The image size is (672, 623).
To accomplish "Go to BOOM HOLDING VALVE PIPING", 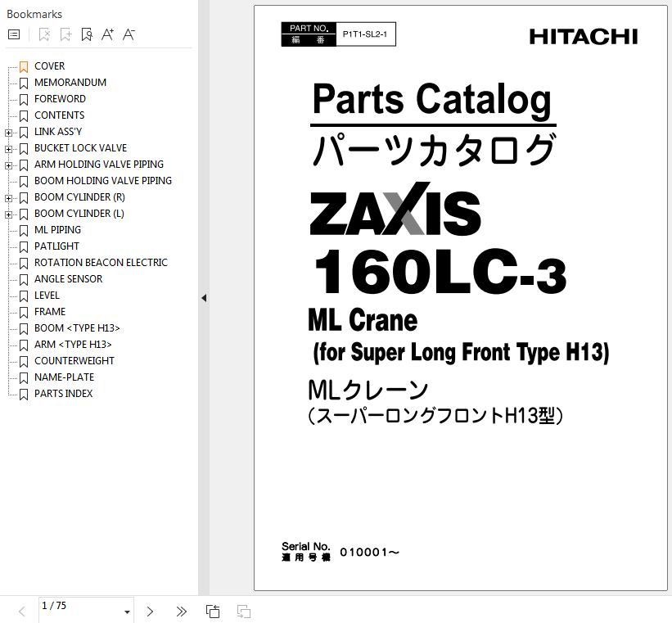I will (x=103, y=180).
